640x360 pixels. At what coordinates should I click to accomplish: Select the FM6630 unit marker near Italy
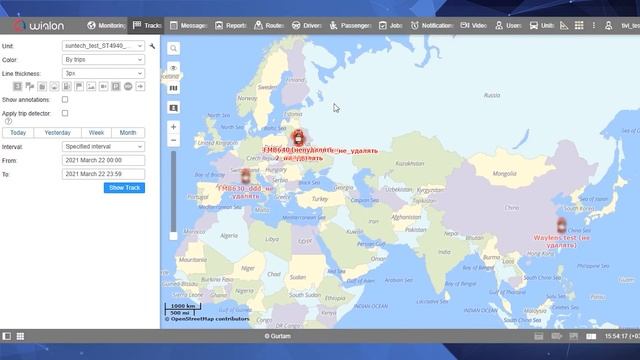(x=245, y=176)
